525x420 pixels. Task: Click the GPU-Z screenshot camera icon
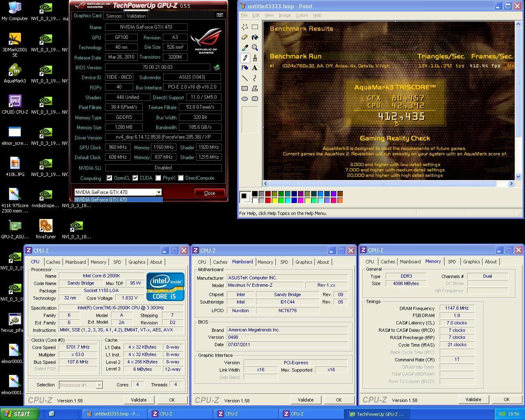tap(220, 15)
